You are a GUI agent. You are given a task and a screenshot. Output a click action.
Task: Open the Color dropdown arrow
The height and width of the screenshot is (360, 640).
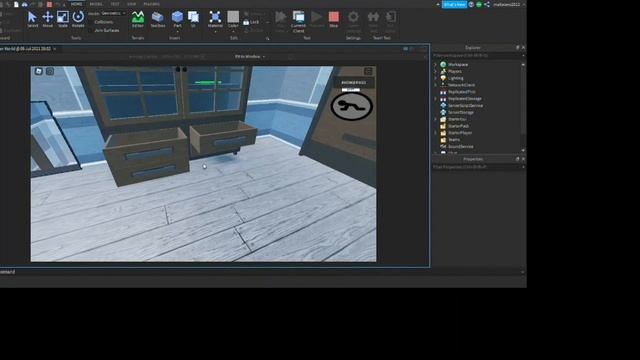[x=233, y=31]
